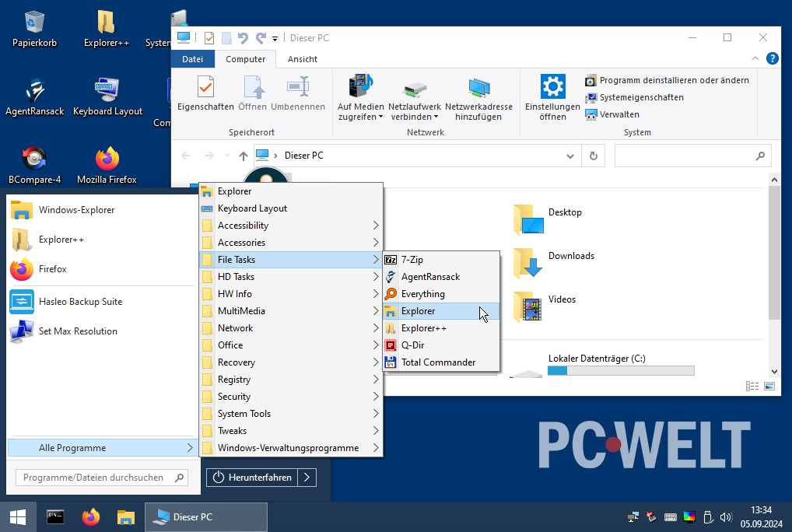Launch the Mozilla Firefox desktop shortcut
Image resolution: width=792 pixels, height=532 pixels.
click(x=107, y=166)
